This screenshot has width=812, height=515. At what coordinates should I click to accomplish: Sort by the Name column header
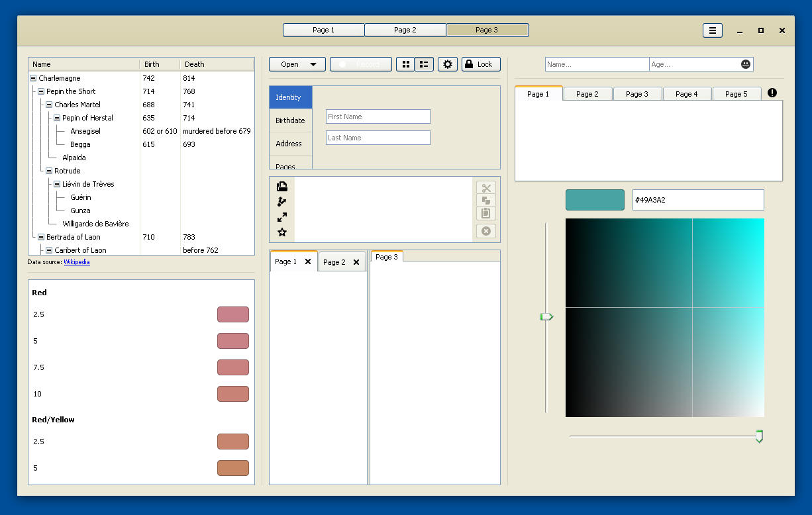tap(84, 64)
